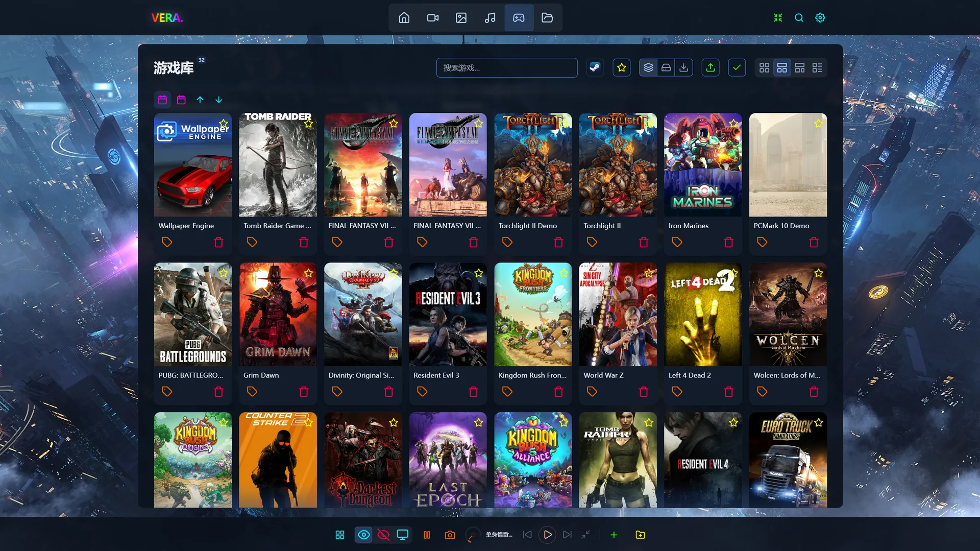This screenshot has height=551, width=980.
Task: Open Resident Evil 3 cover thumbnail
Action: point(448,314)
